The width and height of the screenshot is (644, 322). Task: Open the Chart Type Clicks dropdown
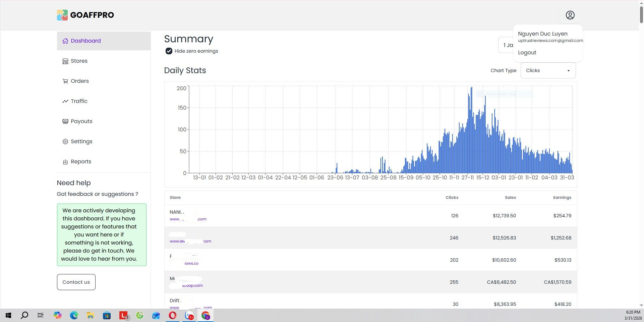pos(548,70)
